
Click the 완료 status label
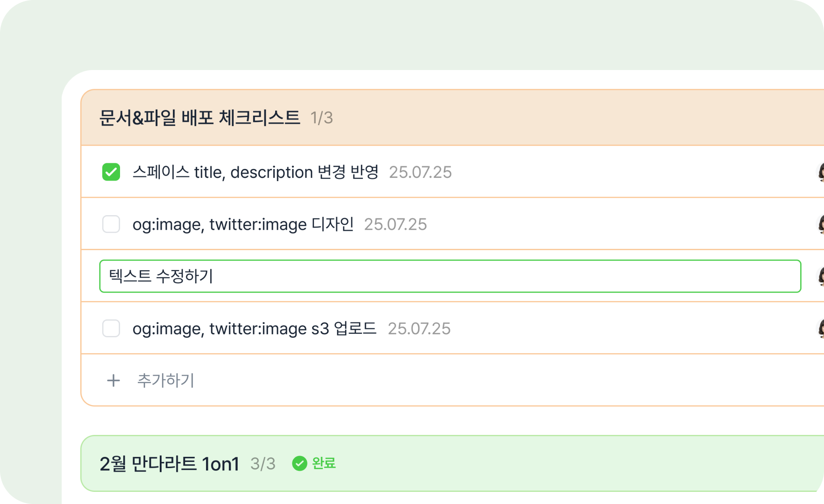[324, 463]
